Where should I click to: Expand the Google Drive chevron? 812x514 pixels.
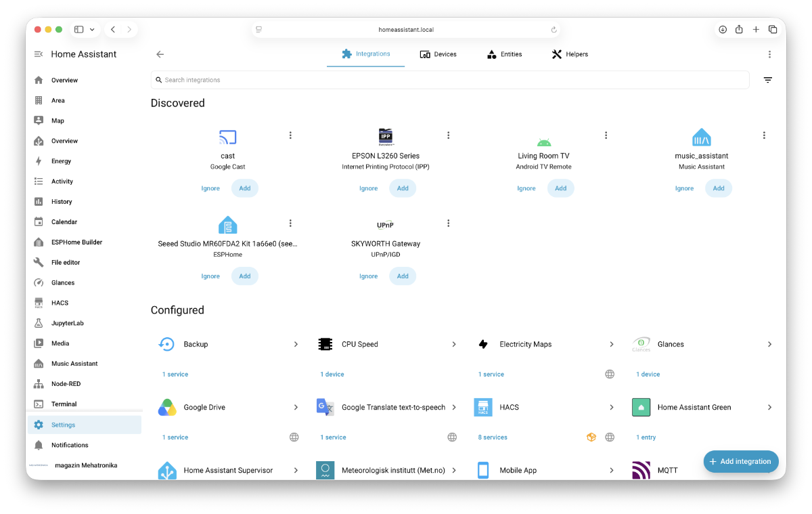click(x=296, y=407)
